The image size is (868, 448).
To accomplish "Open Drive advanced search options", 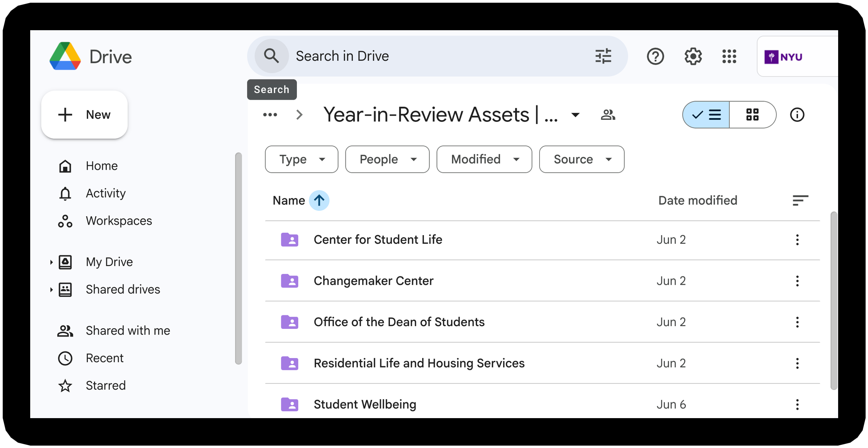I will 603,56.
